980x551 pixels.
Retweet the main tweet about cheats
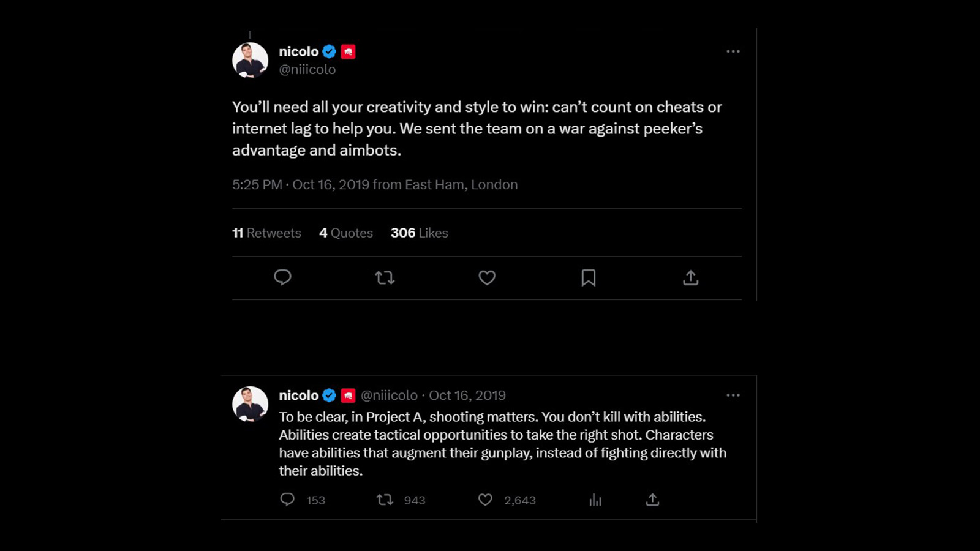(x=385, y=278)
